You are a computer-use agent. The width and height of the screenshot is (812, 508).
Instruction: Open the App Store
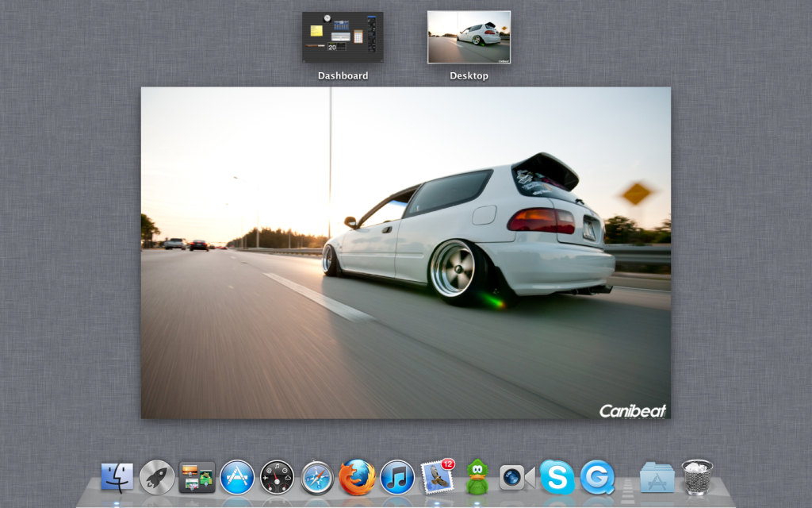[236, 478]
